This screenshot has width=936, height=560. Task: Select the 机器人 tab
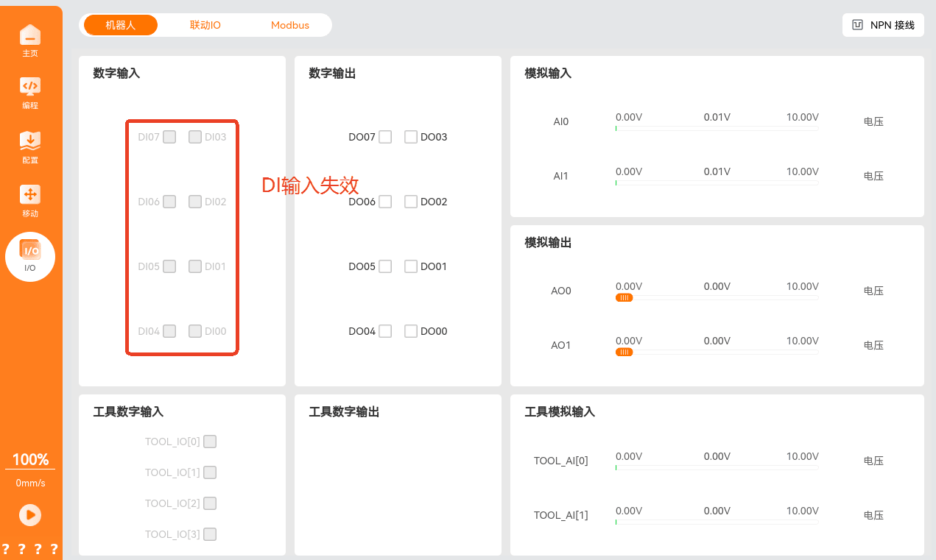tap(121, 25)
